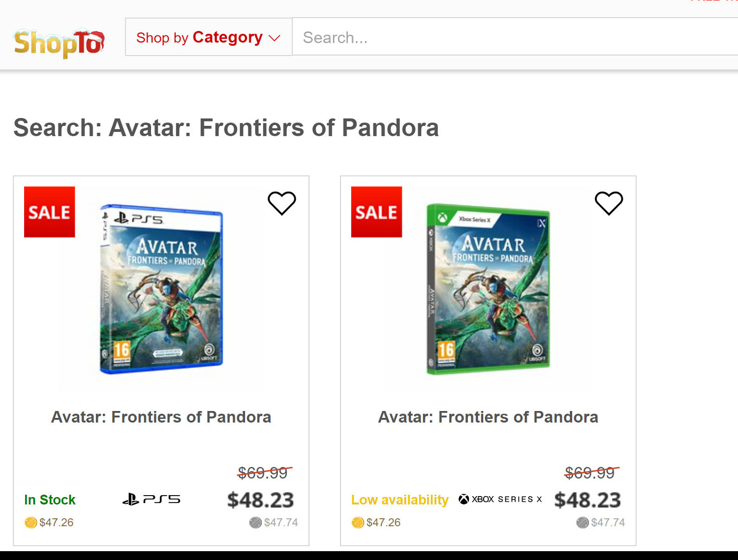Viewport: 738px width, 560px height.
Task: Click the SALE badge on the Xbox product
Action: pyautogui.click(x=376, y=212)
